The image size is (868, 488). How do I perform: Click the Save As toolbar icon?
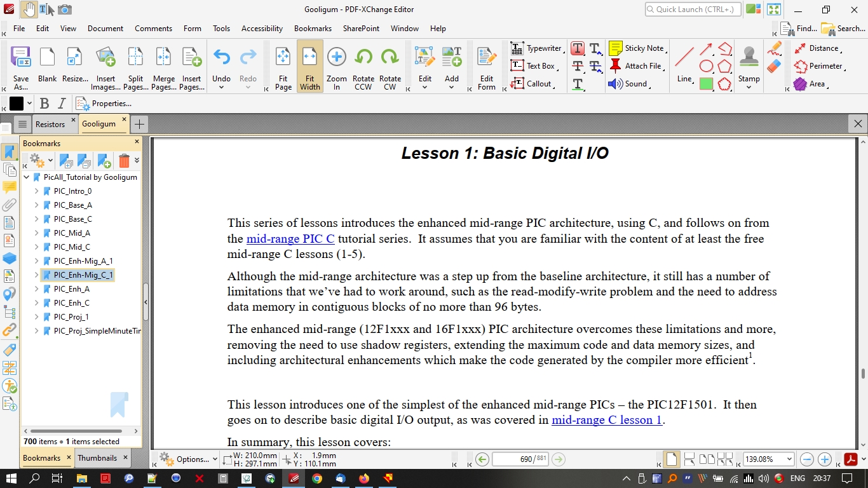(x=21, y=67)
